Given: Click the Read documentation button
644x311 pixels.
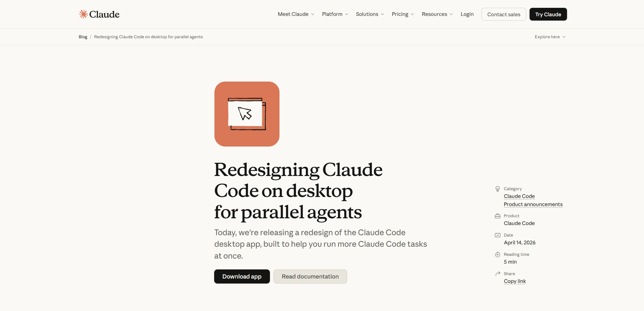Looking at the screenshot, I should pyautogui.click(x=310, y=276).
